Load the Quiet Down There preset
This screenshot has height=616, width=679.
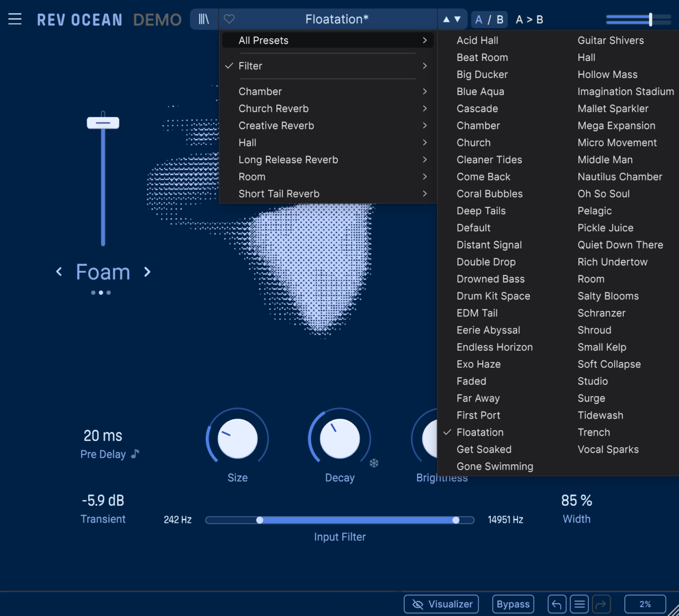coord(620,245)
